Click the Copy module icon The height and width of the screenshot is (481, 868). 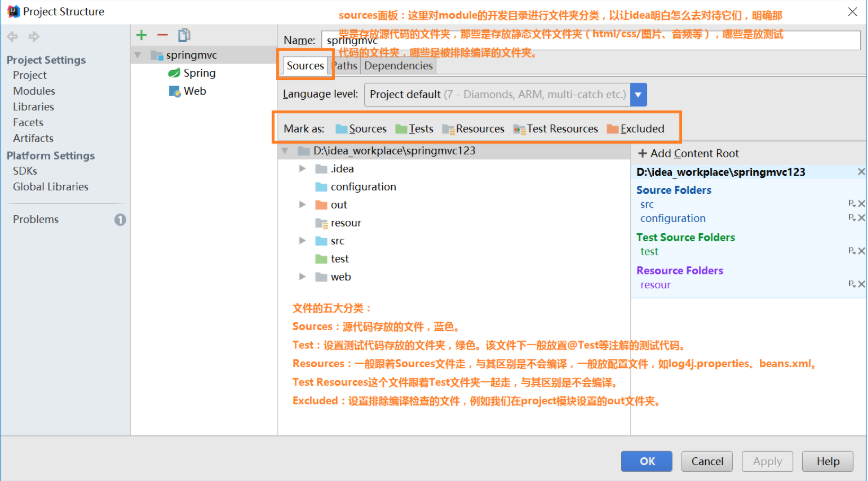pos(184,35)
